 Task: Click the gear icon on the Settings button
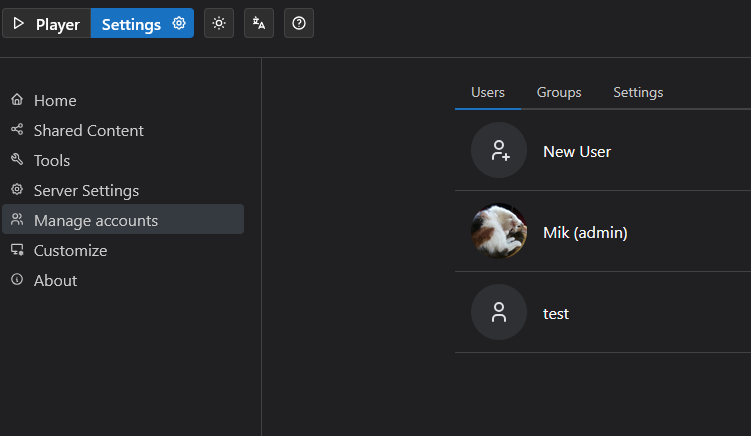pyautogui.click(x=179, y=23)
